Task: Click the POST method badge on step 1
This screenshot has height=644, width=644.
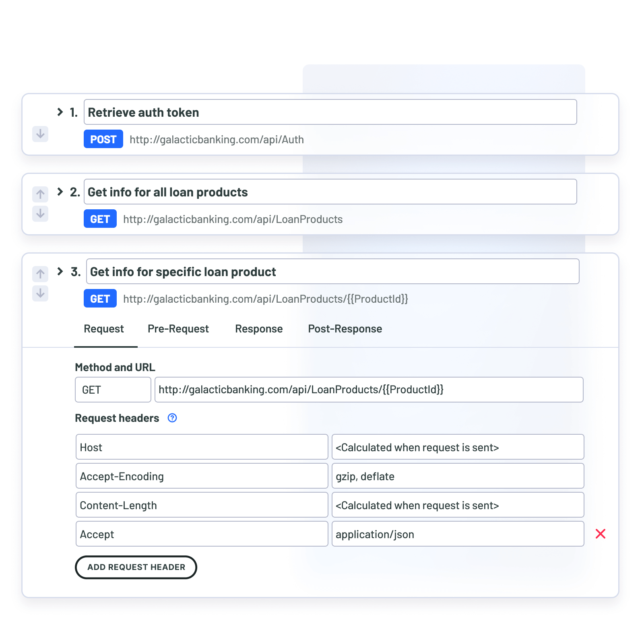Action: [x=103, y=139]
